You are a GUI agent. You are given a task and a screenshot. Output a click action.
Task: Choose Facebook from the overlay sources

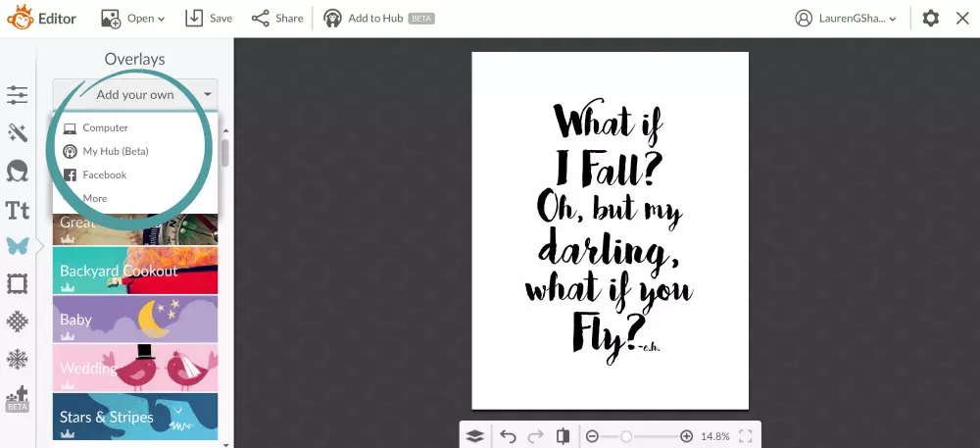(x=104, y=174)
